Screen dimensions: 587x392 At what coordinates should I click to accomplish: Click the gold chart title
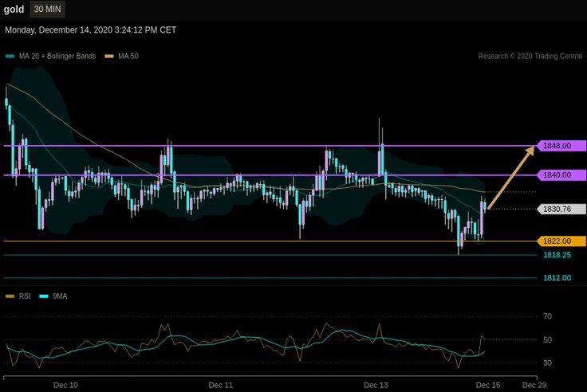(x=14, y=10)
